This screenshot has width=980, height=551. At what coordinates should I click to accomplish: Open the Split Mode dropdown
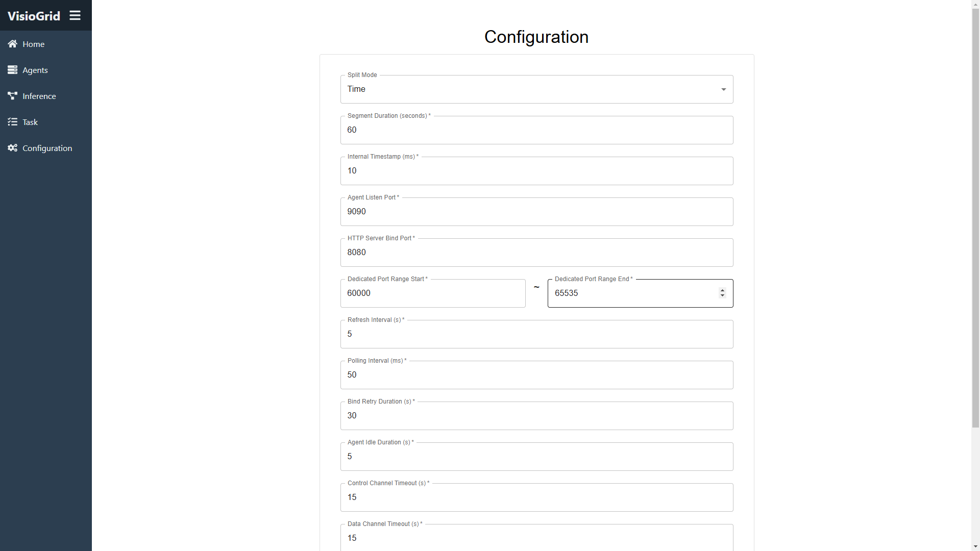pyautogui.click(x=536, y=89)
